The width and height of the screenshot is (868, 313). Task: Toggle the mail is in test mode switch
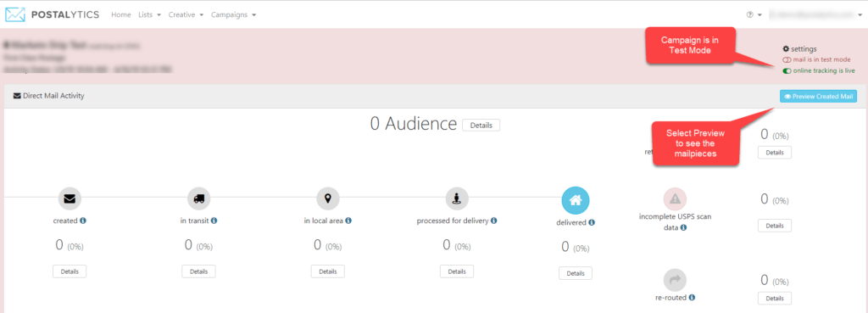(x=787, y=60)
